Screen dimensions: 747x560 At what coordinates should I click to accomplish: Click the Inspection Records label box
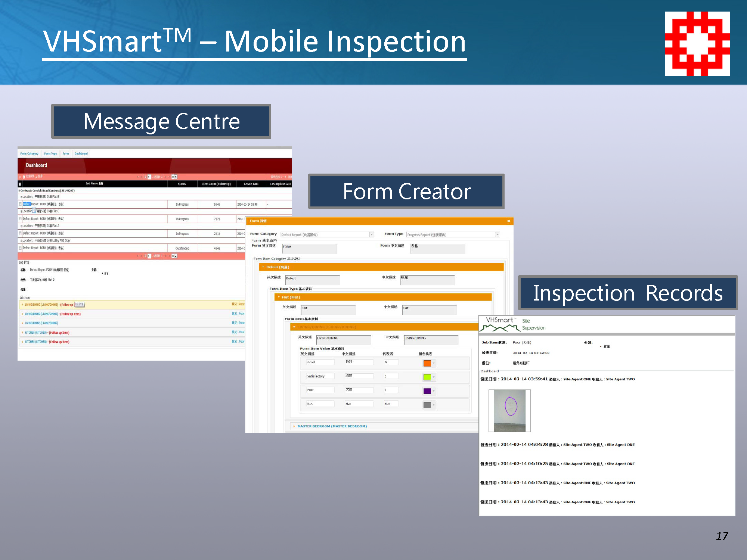628,293
